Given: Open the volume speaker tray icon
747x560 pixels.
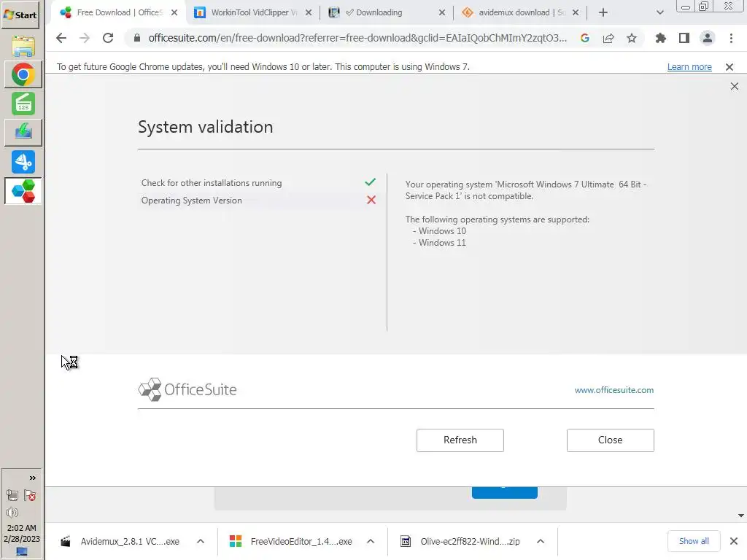Looking at the screenshot, I should click(12, 513).
